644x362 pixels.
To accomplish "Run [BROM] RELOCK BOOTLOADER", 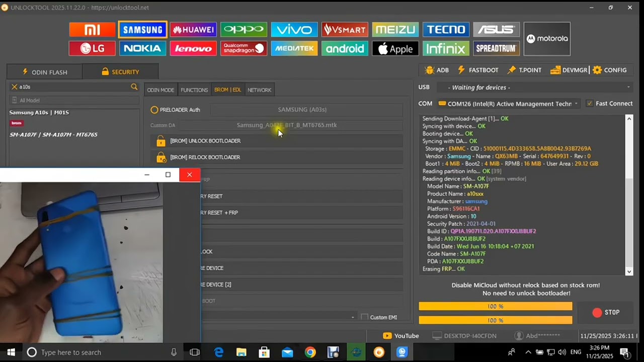I will [277, 157].
